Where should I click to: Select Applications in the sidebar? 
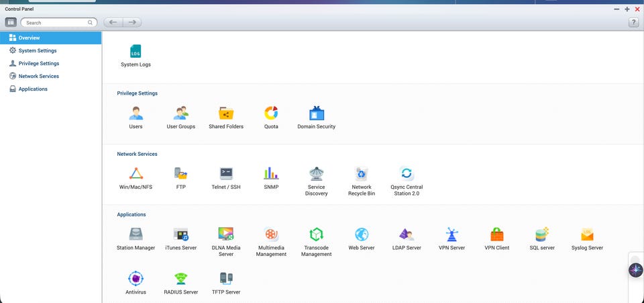(x=33, y=89)
